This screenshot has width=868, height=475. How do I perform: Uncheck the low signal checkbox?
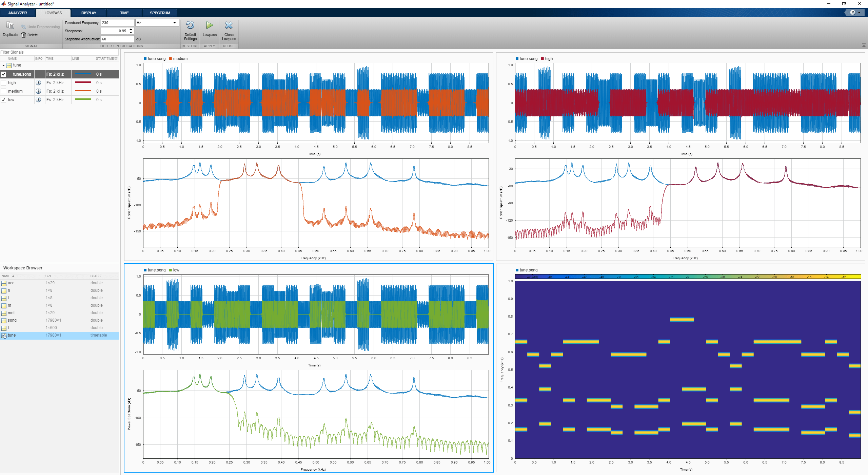(x=4, y=100)
